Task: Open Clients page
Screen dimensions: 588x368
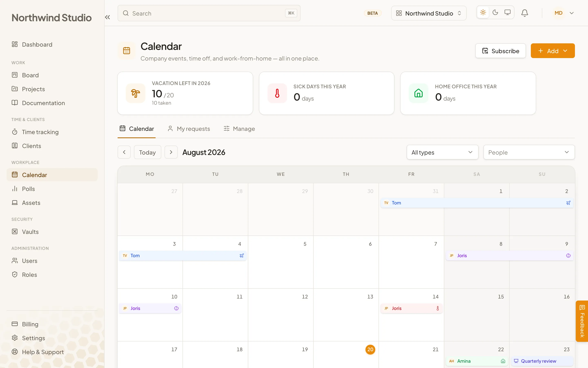Action: [x=52, y=146]
